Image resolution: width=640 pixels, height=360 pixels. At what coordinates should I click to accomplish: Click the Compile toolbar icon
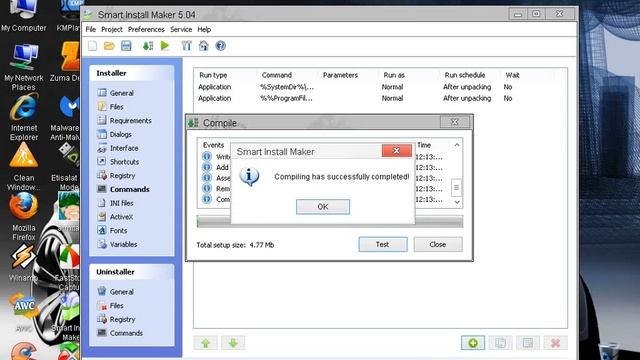[148, 46]
